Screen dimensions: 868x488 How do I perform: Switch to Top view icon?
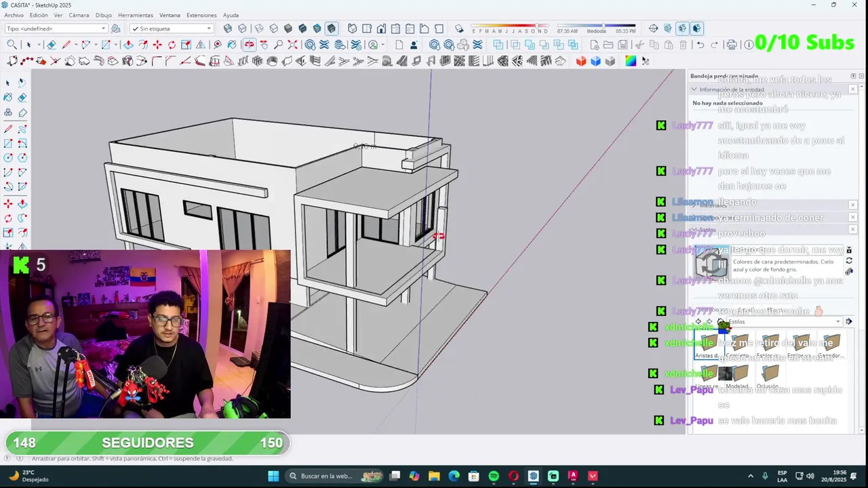tap(367, 28)
